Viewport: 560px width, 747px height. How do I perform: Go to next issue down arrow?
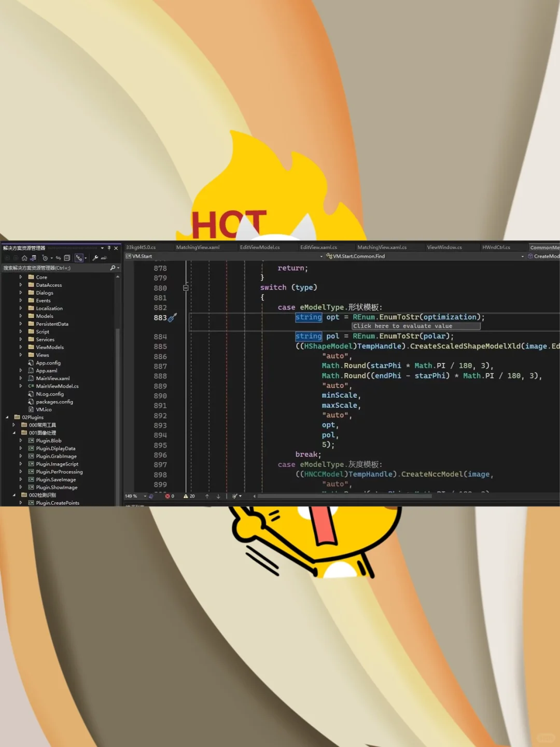(218, 496)
